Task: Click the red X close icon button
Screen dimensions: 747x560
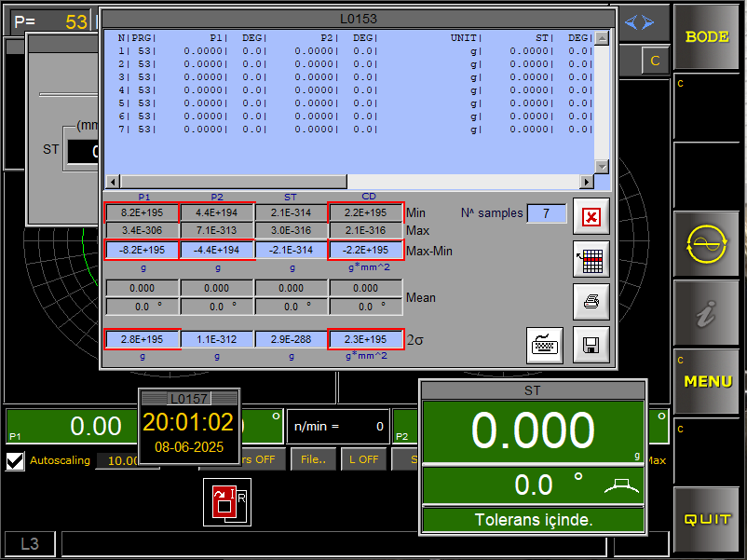Action: 591,216
